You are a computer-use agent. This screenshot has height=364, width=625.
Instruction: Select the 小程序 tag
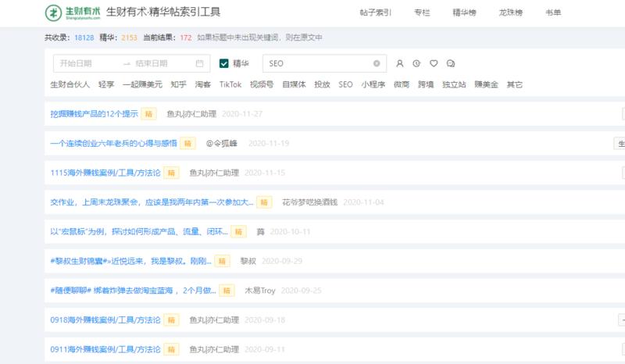point(373,84)
